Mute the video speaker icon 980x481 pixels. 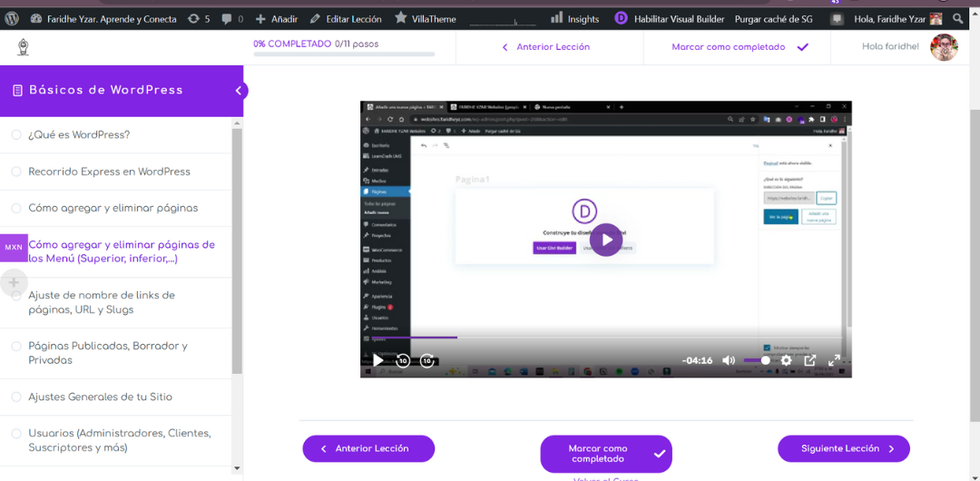[x=729, y=360]
